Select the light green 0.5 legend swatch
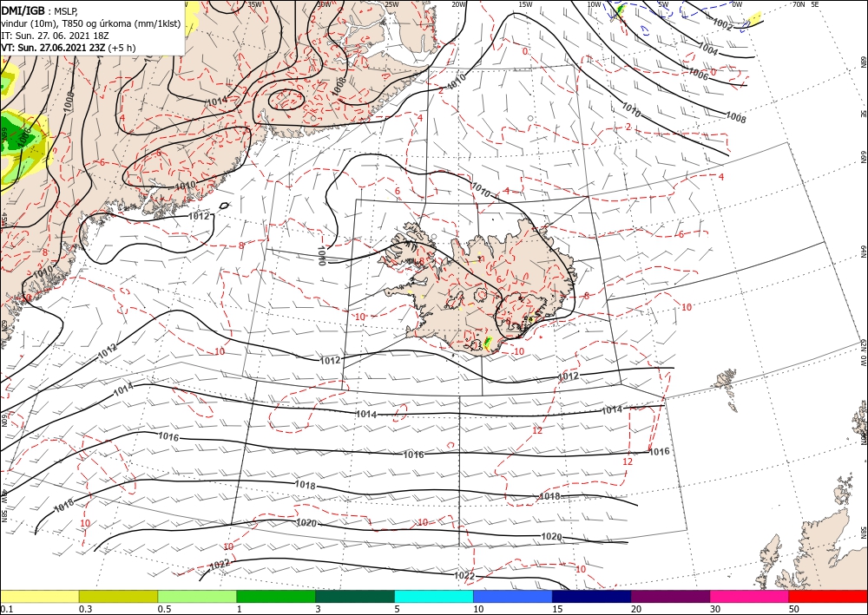 coord(197,596)
